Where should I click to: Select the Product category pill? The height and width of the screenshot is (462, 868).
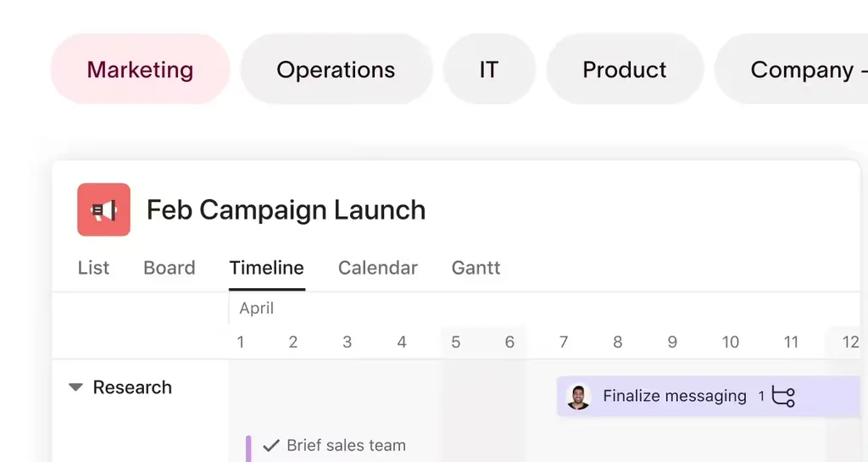[625, 70]
